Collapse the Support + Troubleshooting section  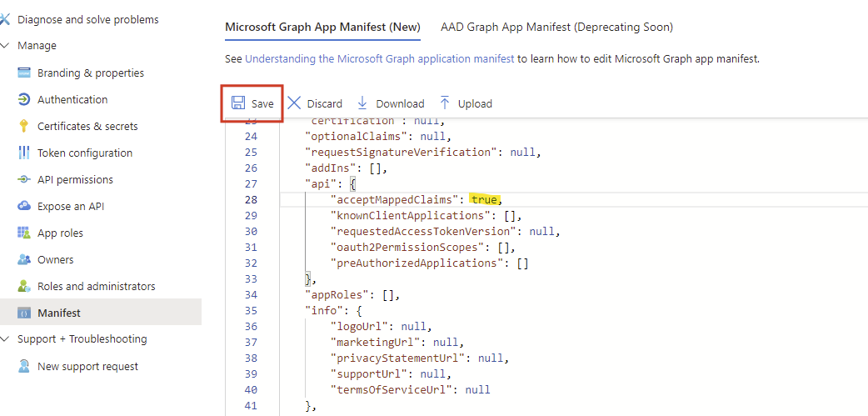7,339
